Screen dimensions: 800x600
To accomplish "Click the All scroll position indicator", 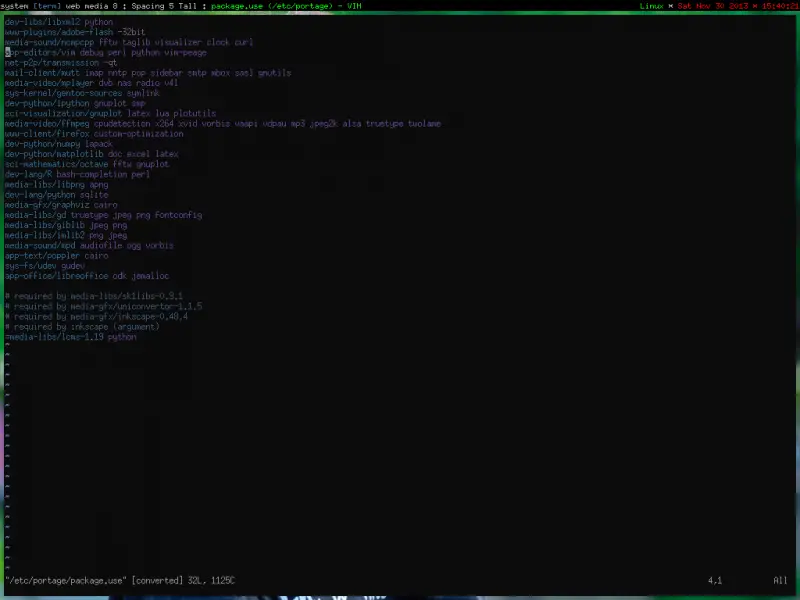I will click(x=780, y=581).
